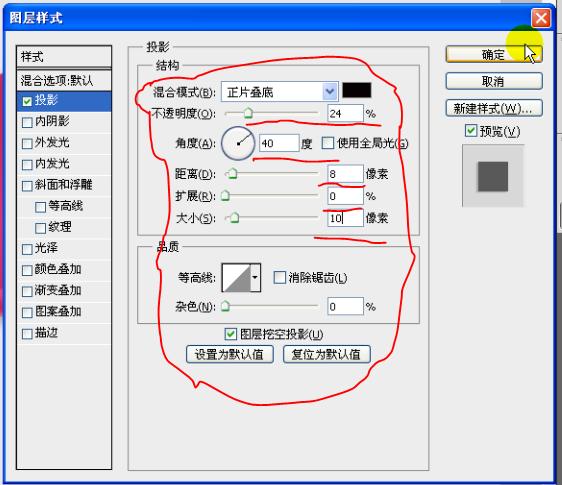This screenshot has width=562, height=485.
Task: Click 复位为默认值 button
Action: point(326,355)
